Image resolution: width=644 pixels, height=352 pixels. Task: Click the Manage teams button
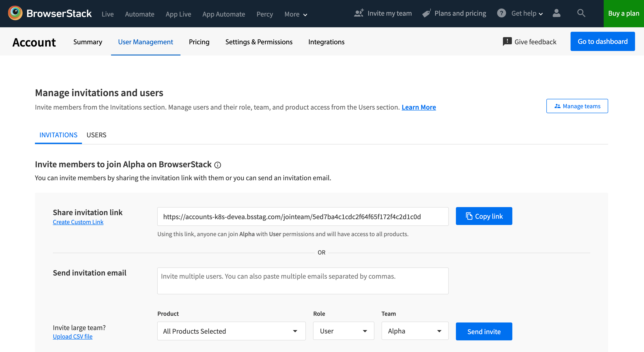(577, 106)
